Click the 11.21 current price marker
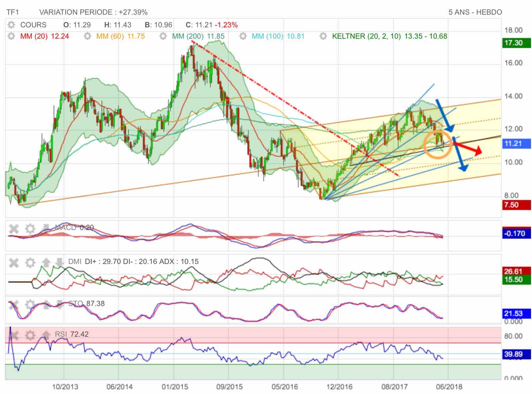This screenshot has height=394, width=532. (x=516, y=144)
